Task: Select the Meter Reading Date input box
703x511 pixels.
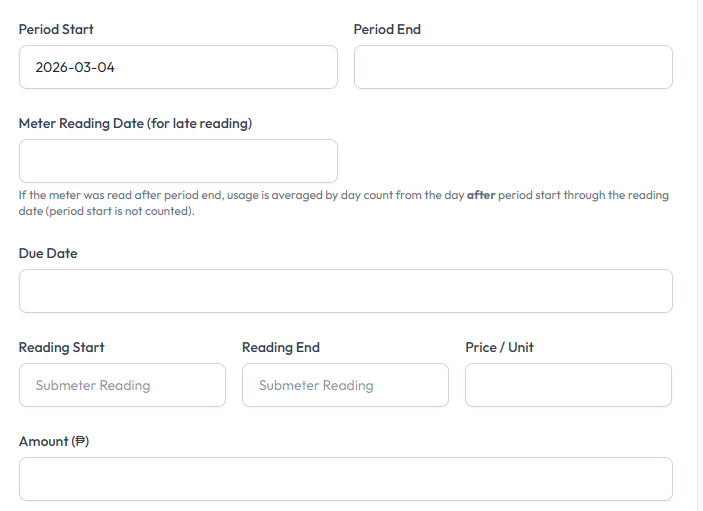Action: tap(178, 161)
